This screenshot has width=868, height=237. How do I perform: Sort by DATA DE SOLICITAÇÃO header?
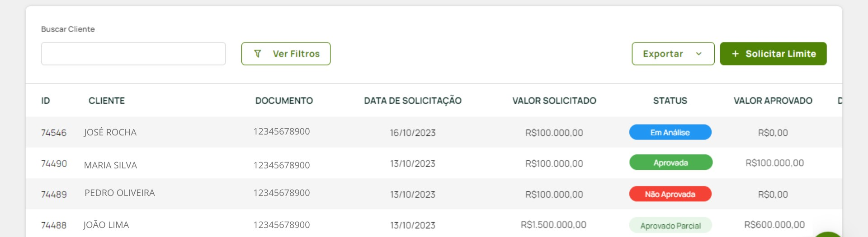point(413,101)
